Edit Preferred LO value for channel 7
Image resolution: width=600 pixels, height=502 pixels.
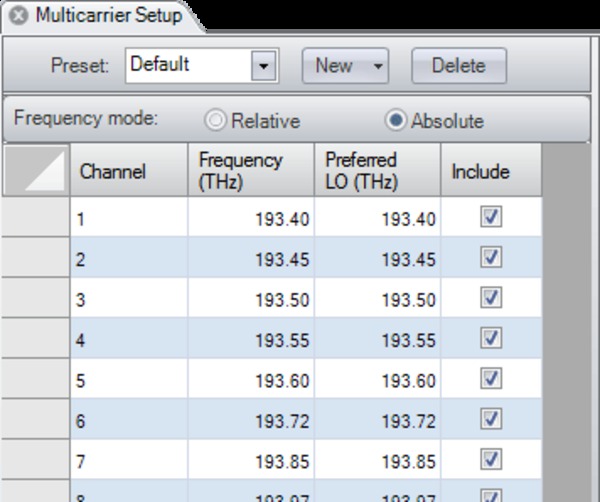point(377,460)
